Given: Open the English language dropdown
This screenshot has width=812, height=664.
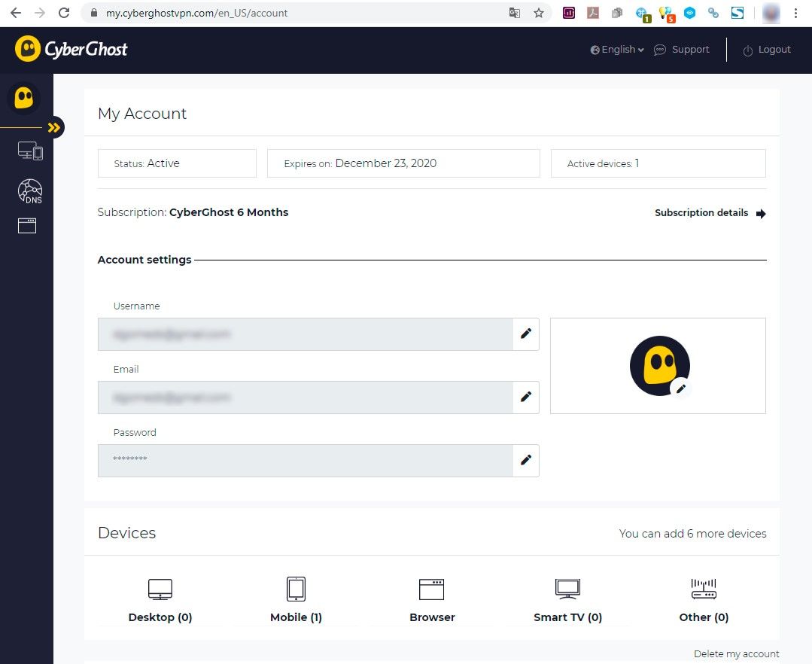Looking at the screenshot, I should pyautogui.click(x=617, y=50).
